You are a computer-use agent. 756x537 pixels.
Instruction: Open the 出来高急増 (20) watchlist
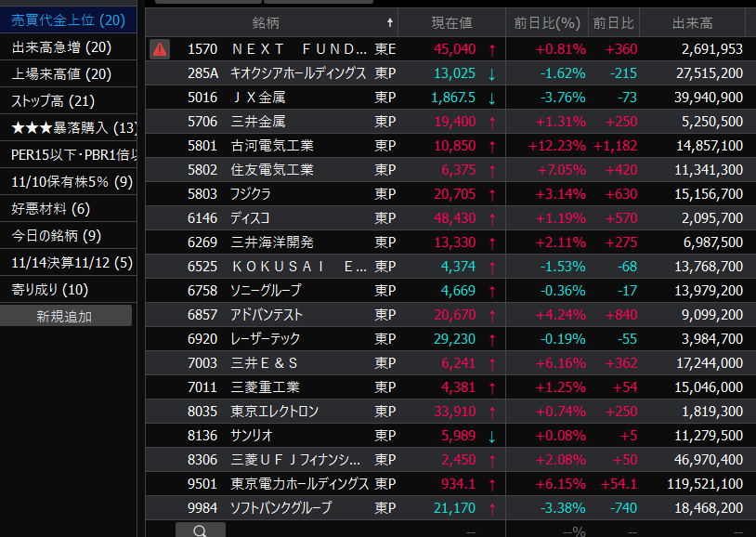point(61,47)
